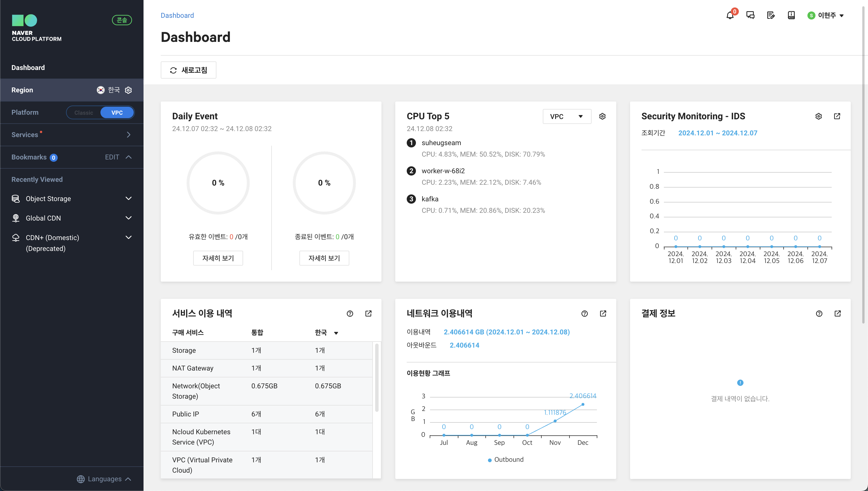Image resolution: width=868 pixels, height=491 pixels.
Task: Click the 새로고침 refresh button
Action: [188, 70]
